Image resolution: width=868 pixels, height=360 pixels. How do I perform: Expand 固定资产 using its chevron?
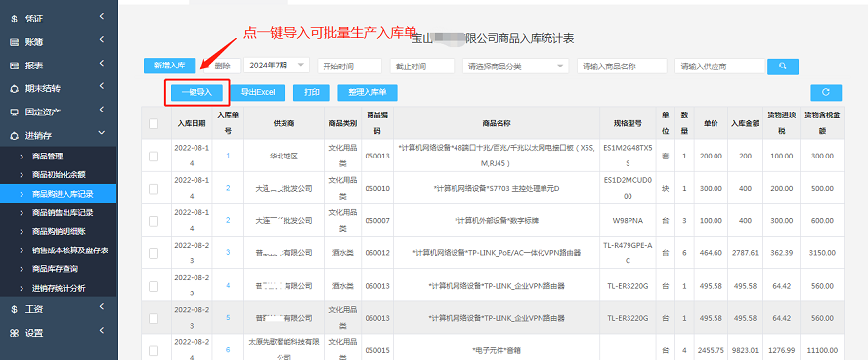[102, 110]
